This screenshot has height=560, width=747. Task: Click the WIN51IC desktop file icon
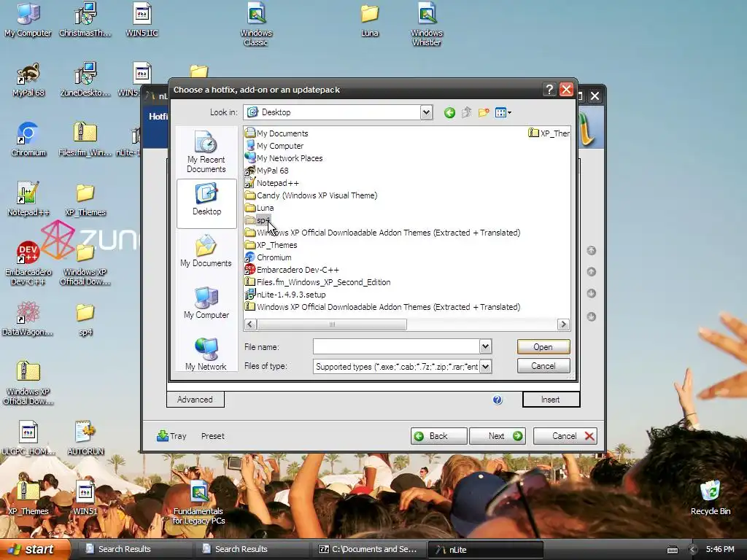[x=142, y=20]
